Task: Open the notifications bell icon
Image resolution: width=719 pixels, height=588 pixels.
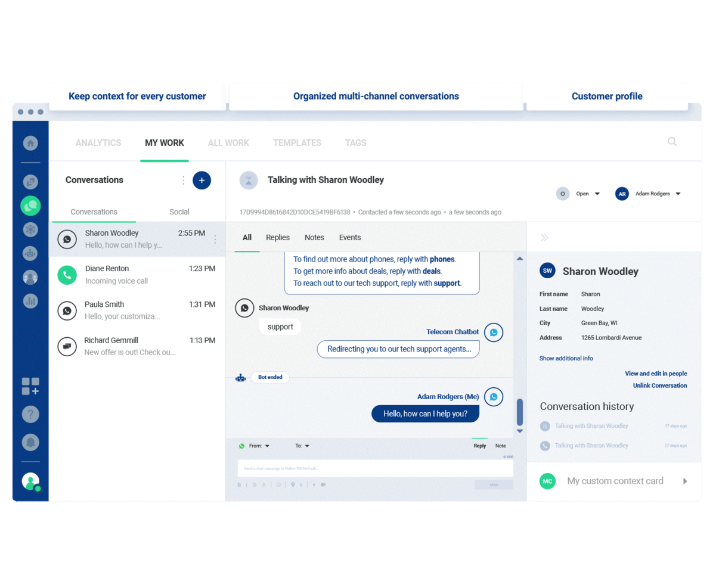Action: (x=30, y=443)
